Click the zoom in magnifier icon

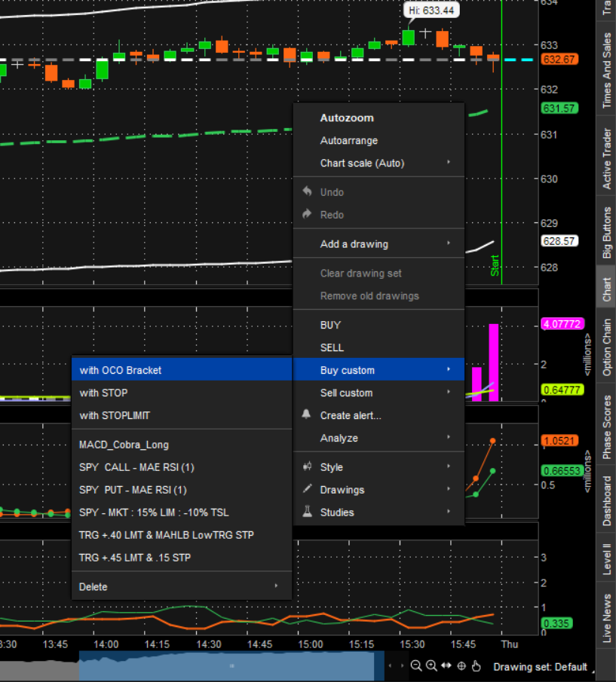click(x=431, y=666)
